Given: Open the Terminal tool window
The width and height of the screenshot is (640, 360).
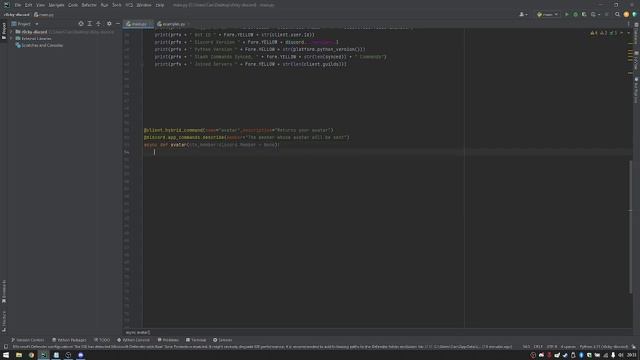Looking at the screenshot, I should [196, 340].
